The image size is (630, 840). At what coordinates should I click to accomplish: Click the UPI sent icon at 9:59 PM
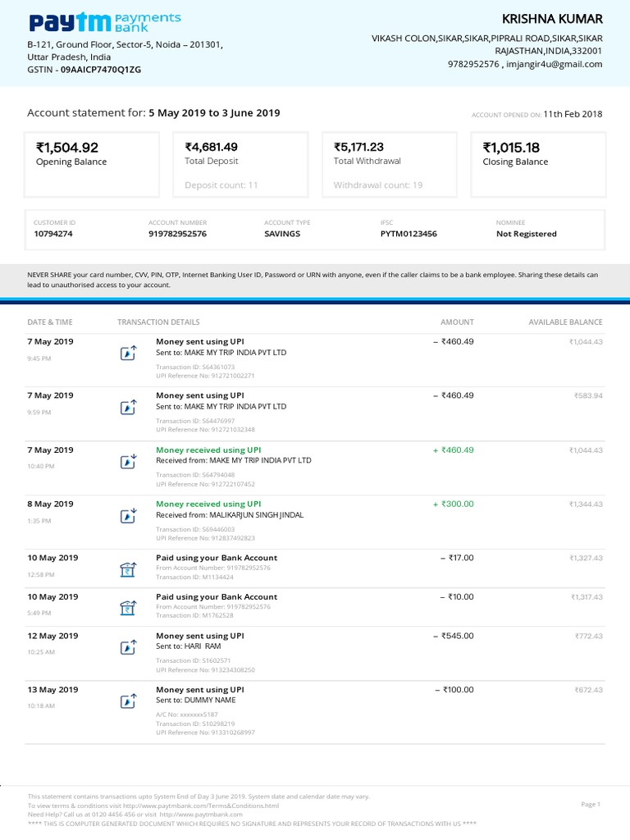click(x=128, y=407)
